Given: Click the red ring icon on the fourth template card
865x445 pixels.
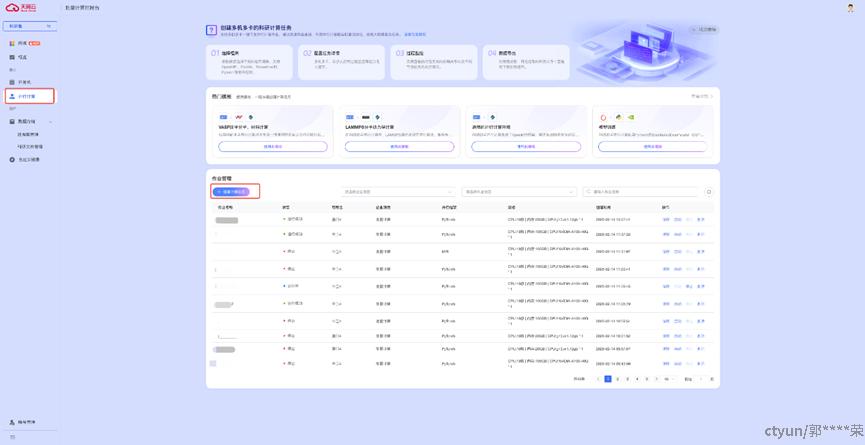Looking at the screenshot, I should coord(604,117).
